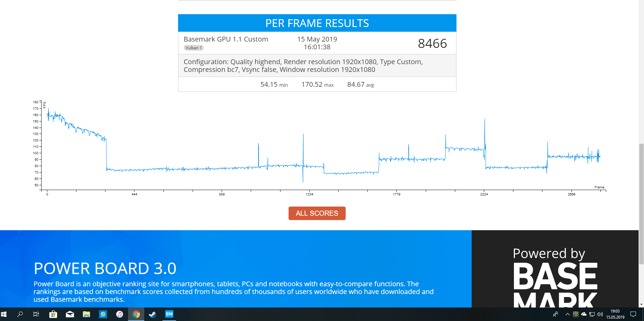Launch Microsoft Store from taskbar
Screen dimensions: 644x321
53,314
